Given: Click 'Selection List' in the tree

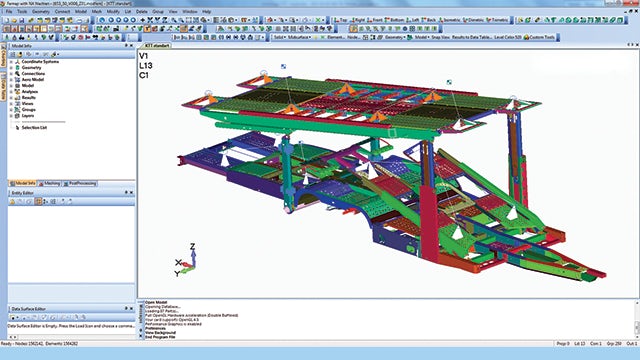Looking at the screenshot, I should point(34,128).
